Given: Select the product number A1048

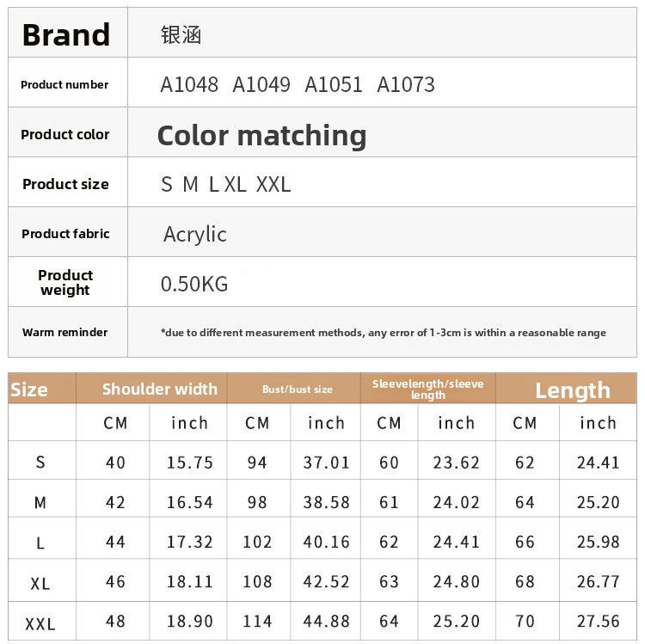Looking at the screenshot, I should [189, 84].
